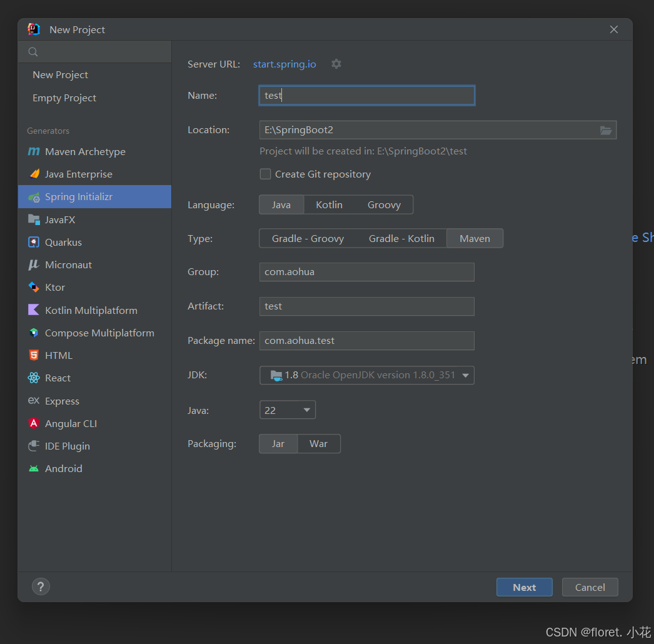This screenshot has width=654, height=644.
Task: Click the Kotlin Multiplatform icon
Action: 34,310
